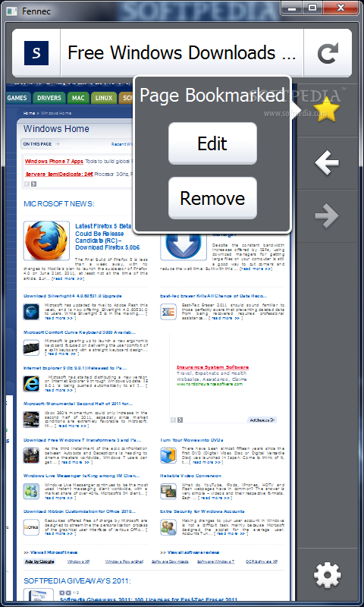Switch to the LINUX tab

104,98
